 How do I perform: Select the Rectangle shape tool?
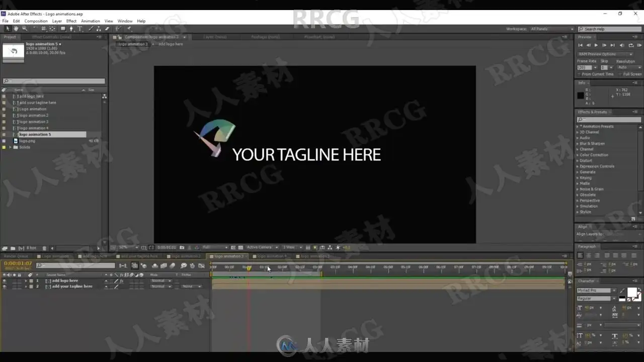coord(62,29)
